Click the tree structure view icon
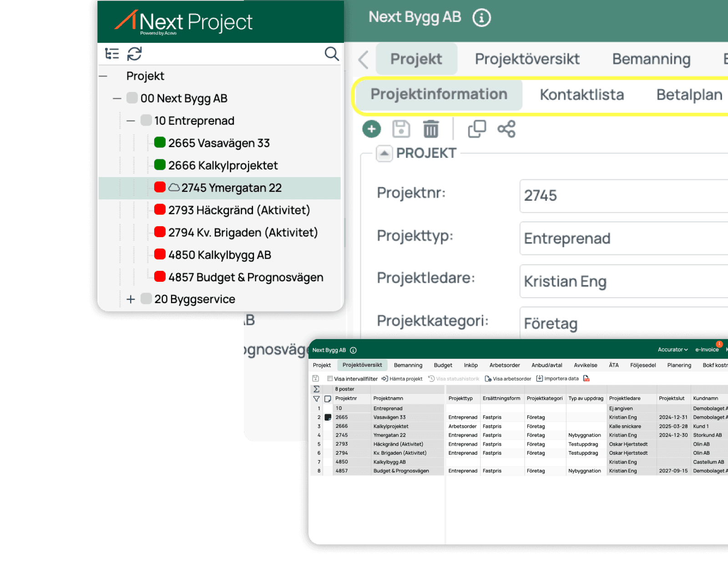 coord(111,54)
